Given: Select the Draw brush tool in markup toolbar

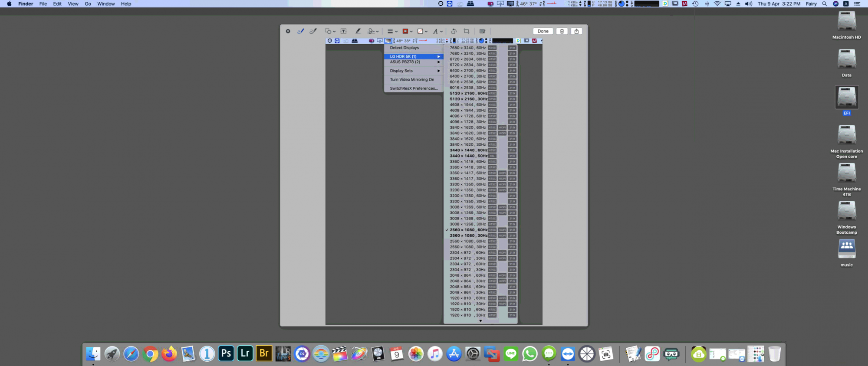Looking at the screenshot, I should (x=313, y=31).
